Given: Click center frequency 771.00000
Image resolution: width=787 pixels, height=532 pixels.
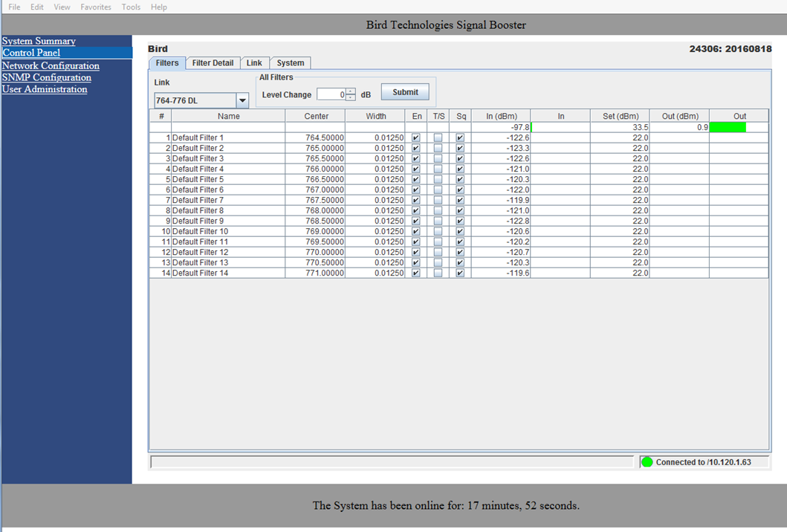Looking at the screenshot, I should tap(316, 273).
